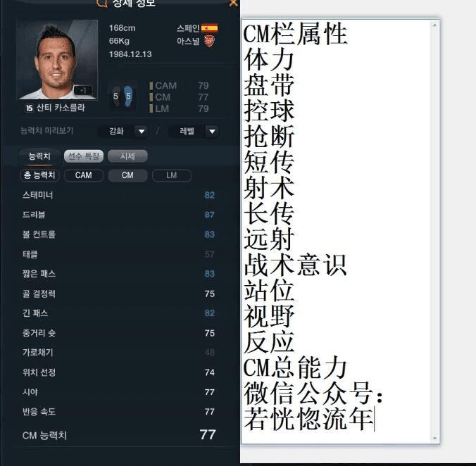Open the 강화 dropdown
The height and width of the screenshot is (466, 476).
[x=123, y=132]
